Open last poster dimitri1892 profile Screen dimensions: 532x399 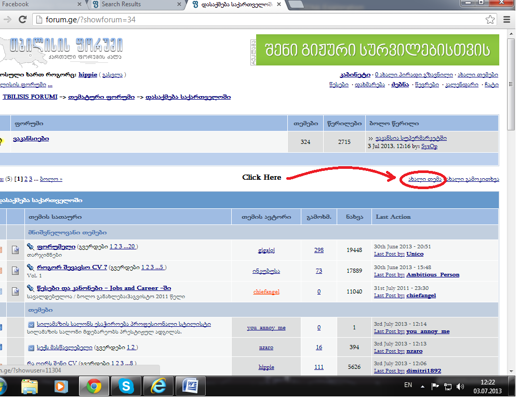tap(424, 371)
